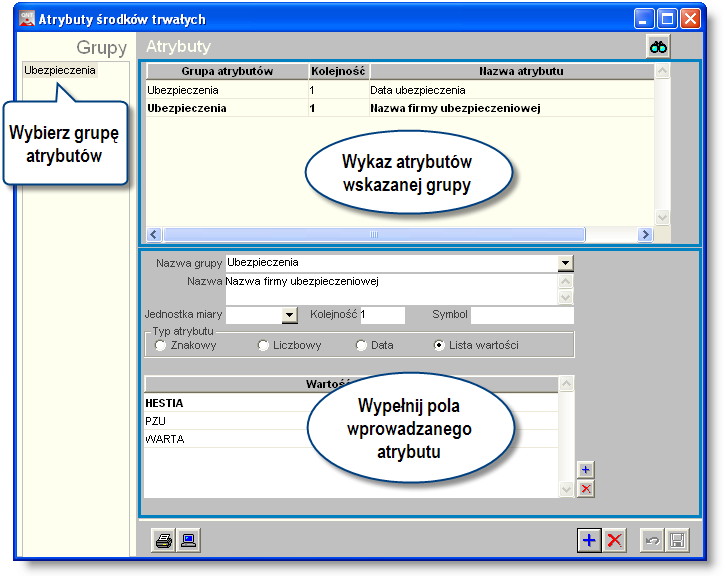Click down arrow of Nazwa field scrollbar

tap(565, 297)
